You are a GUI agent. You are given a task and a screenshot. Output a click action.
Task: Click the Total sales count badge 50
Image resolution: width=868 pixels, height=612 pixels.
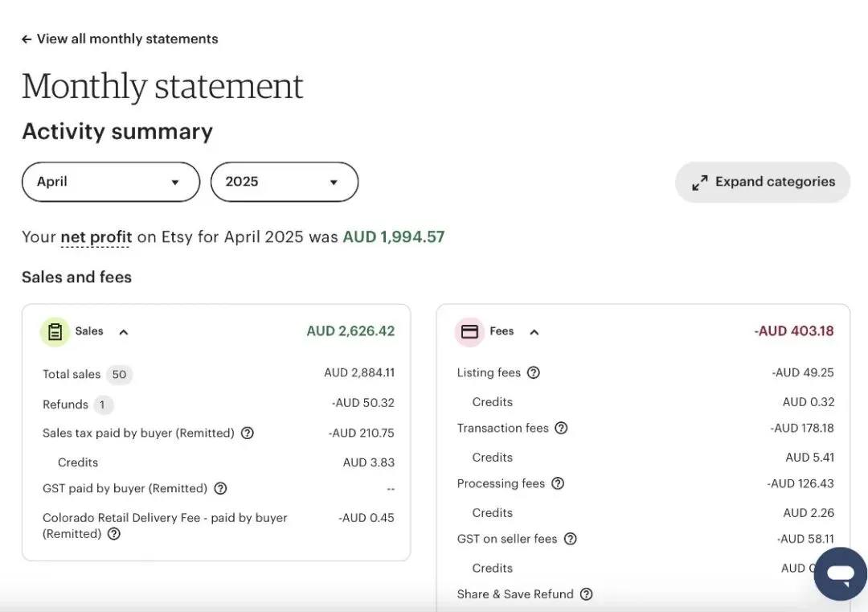click(x=119, y=375)
